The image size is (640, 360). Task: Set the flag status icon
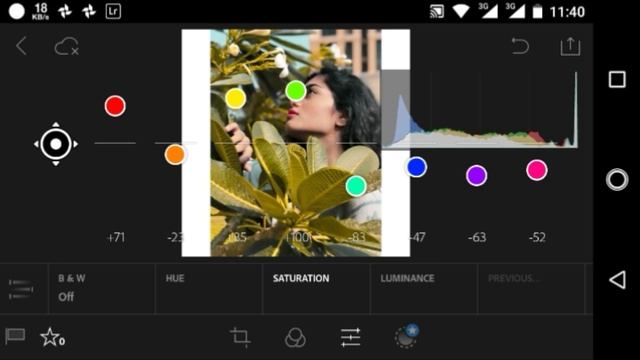(15, 337)
